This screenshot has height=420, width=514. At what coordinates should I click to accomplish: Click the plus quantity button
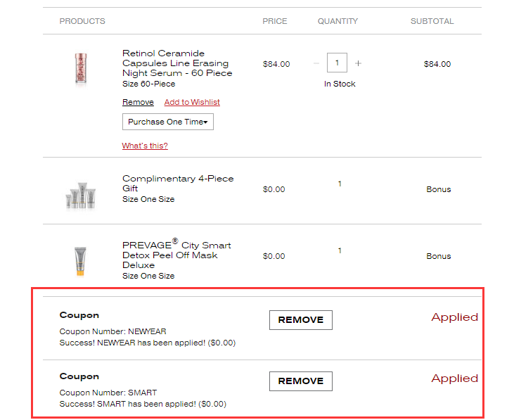click(358, 63)
